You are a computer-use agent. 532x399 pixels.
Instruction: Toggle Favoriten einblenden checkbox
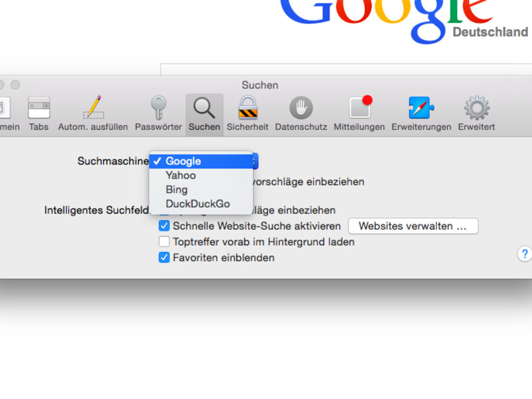(164, 257)
